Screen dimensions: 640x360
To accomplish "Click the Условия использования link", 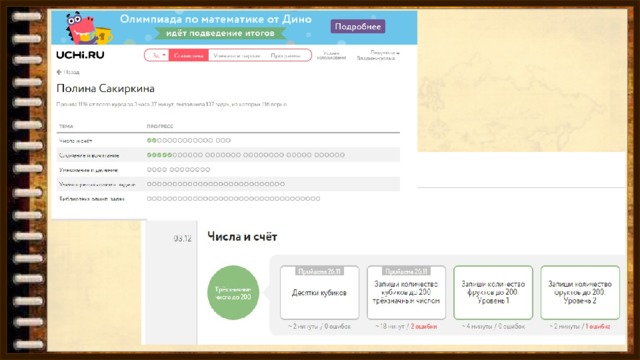I will [331, 56].
